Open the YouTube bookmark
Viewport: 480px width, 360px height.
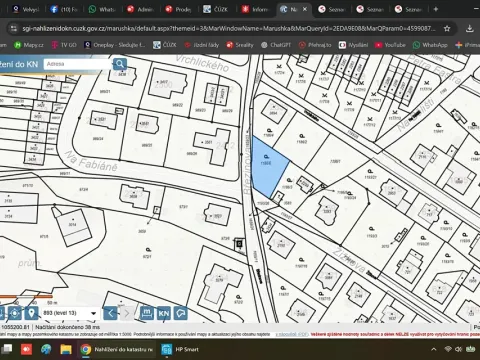390,45
